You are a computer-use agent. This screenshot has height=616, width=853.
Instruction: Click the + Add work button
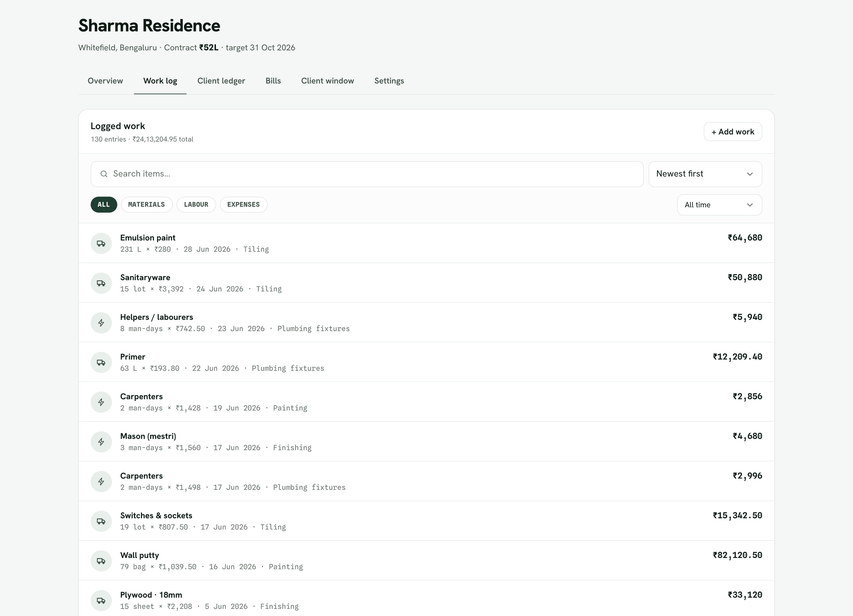click(733, 131)
